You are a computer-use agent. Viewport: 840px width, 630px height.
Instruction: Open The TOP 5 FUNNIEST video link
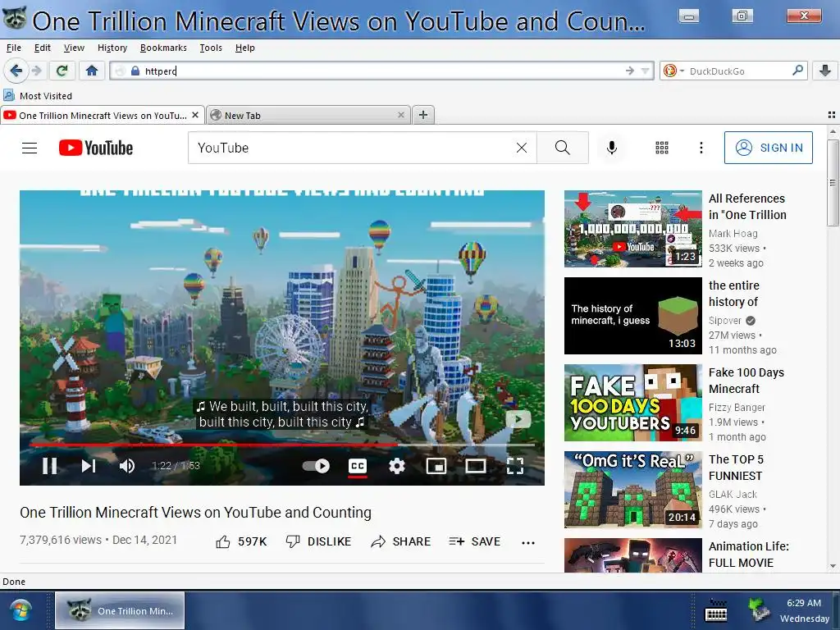click(736, 468)
